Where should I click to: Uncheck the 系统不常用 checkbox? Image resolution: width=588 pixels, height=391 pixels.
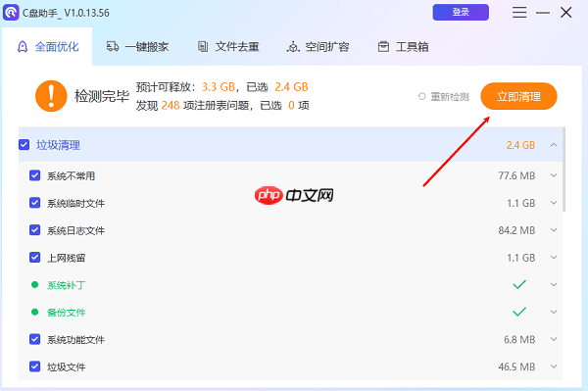(35, 175)
